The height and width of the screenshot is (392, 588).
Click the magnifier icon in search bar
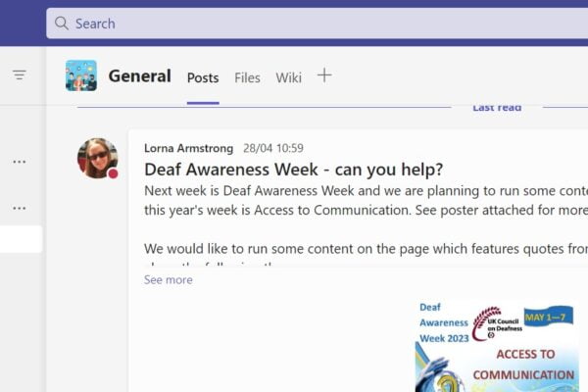pos(62,23)
